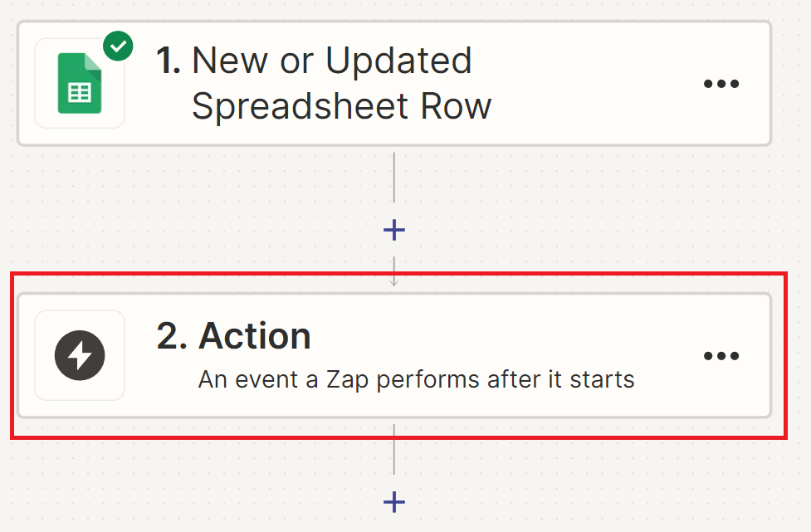Click the "1." step number label

click(x=169, y=61)
